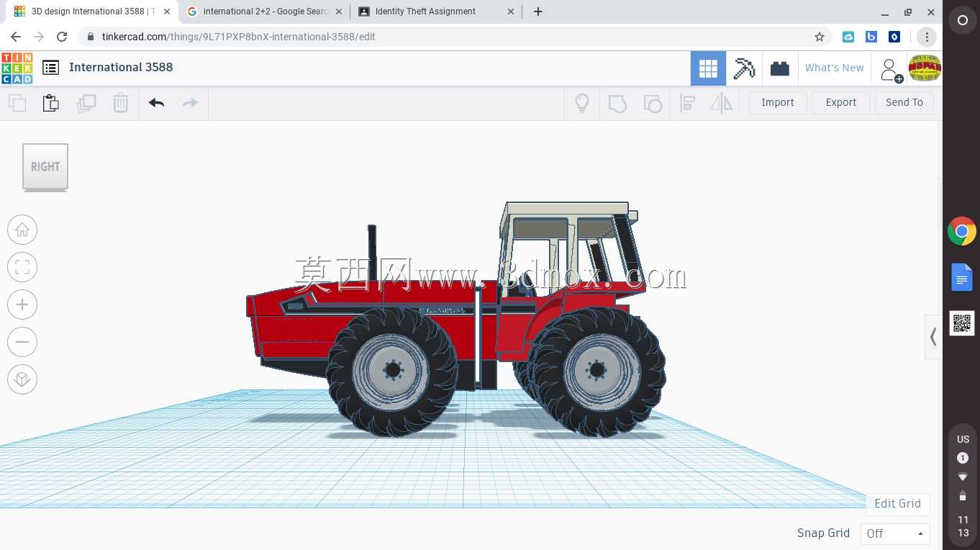Undo the last action

[157, 103]
